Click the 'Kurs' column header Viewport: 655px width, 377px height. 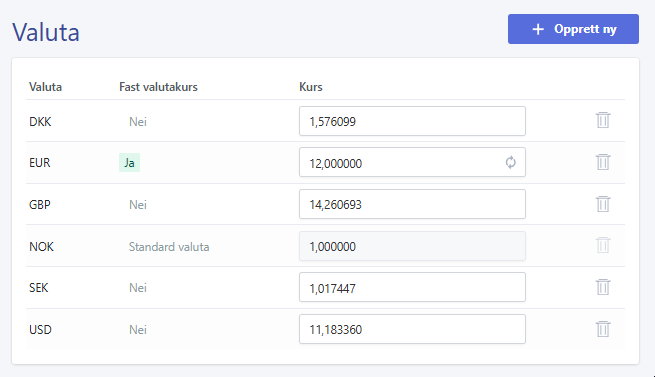[311, 87]
